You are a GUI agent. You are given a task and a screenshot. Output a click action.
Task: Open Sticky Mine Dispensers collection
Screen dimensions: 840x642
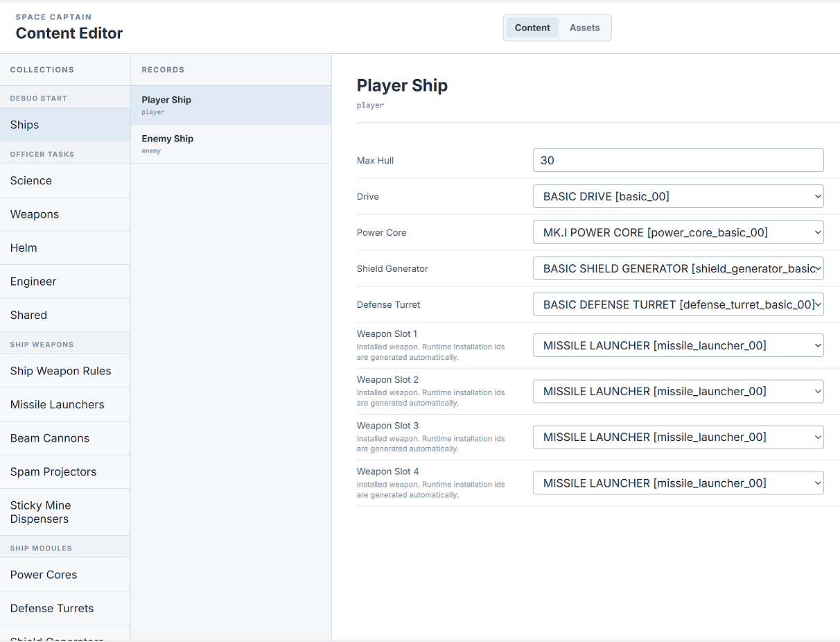pos(65,512)
